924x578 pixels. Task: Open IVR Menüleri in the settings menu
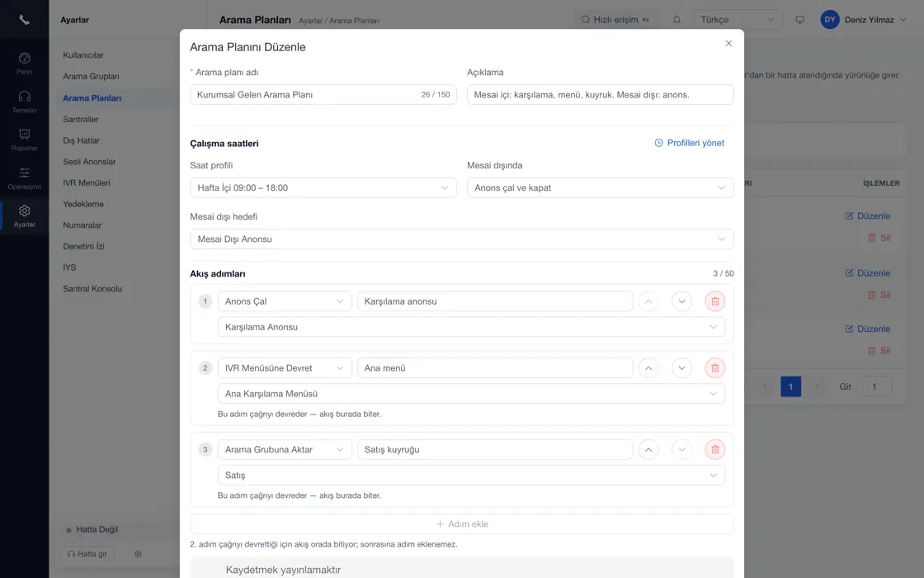click(x=87, y=182)
